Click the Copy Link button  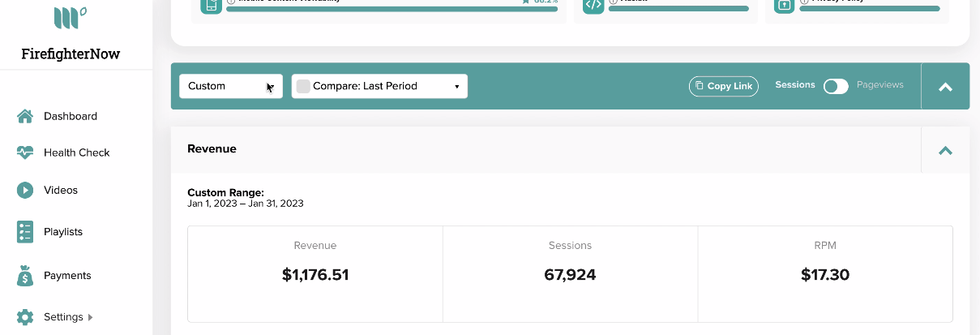(x=724, y=86)
